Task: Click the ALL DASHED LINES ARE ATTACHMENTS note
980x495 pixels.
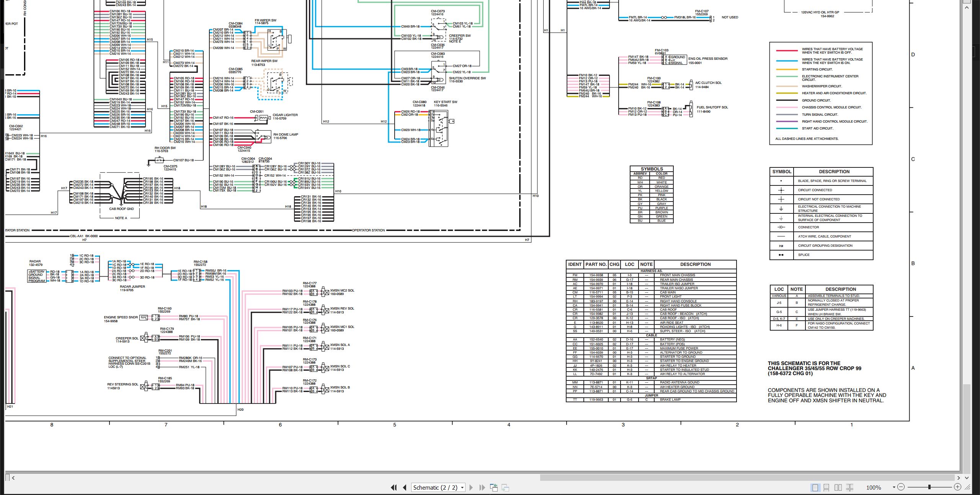Action: [x=807, y=139]
